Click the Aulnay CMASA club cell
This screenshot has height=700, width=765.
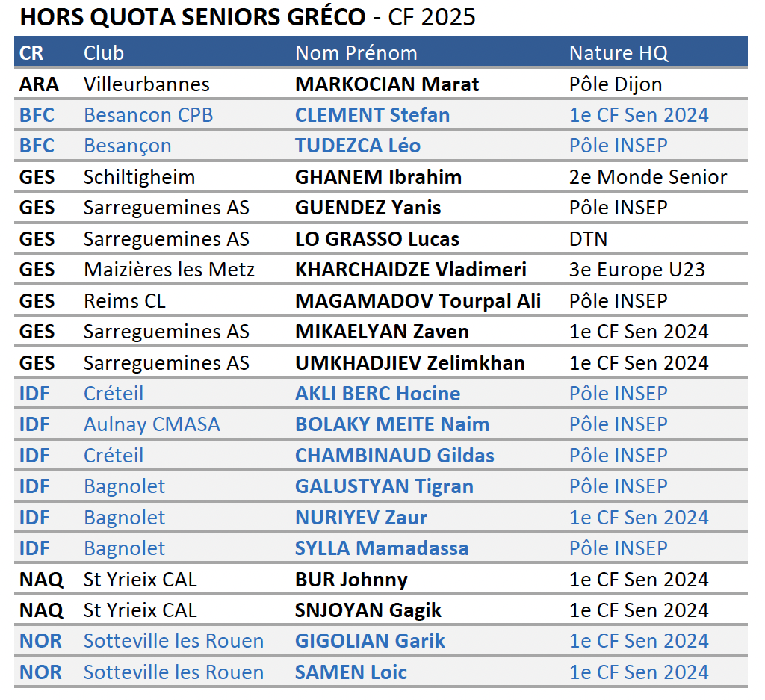tap(152, 424)
